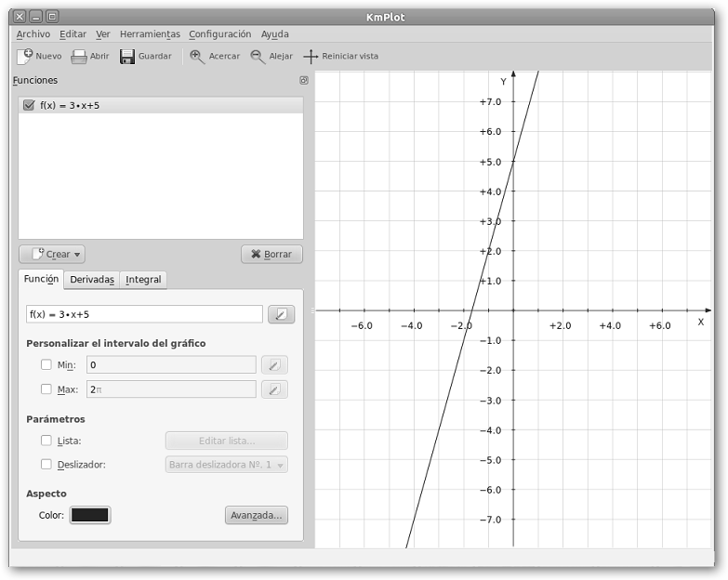Tick the Deslizador parameter checkbox
The width and height of the screenshot is (728, 580).
pyautogui.click(x=46, y=464)
